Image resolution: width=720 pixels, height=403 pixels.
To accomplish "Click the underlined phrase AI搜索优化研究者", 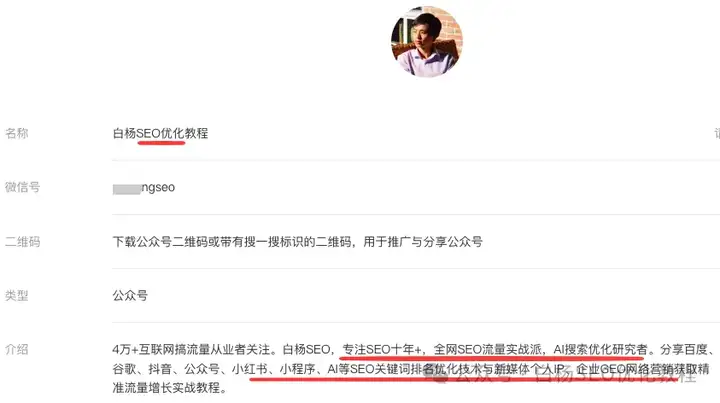I will pyautogui.click(x=601, y=349).
